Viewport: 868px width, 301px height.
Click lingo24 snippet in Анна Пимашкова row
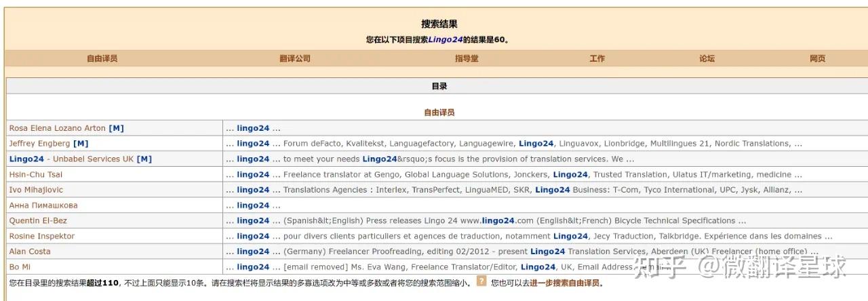tap(253, 205)
